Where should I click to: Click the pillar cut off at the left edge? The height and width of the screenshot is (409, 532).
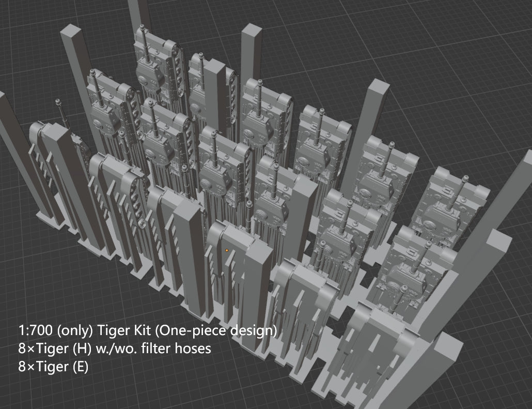pyautogui.click(x=10, y=145)
